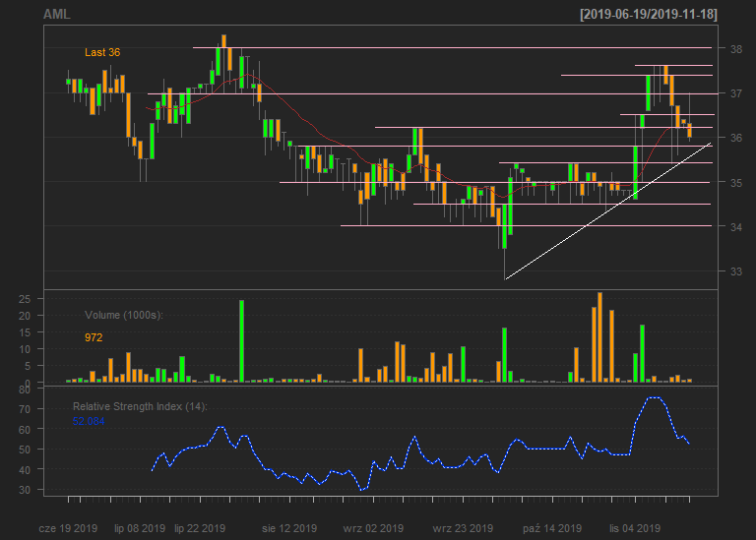Click the price axis label 37
Image resolution: width=756 pixels, height=540 pixels.
click(x=736, y=93)
